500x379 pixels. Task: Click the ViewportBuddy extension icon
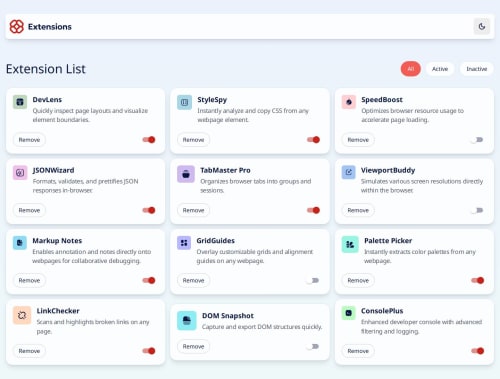tap(349, 172)
